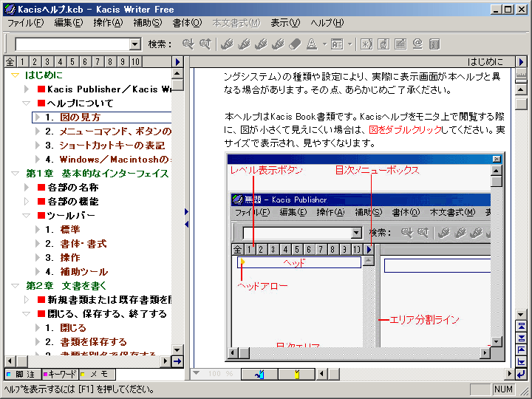Viewport: 532px width, 399px height.
Task: Open the ヘルプ(H) menu
Action: tap(327, 23)
